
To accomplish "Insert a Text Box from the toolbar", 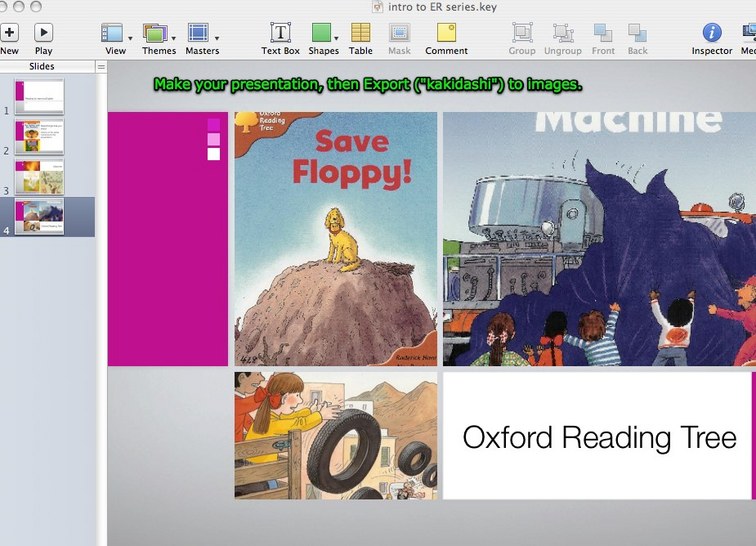I will tap(280, 33).
